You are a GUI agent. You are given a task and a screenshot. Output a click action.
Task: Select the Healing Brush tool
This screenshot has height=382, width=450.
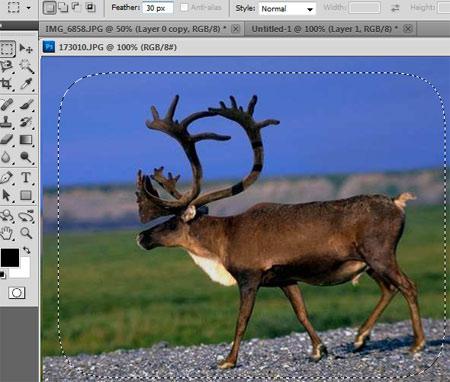tap(7, 105)
